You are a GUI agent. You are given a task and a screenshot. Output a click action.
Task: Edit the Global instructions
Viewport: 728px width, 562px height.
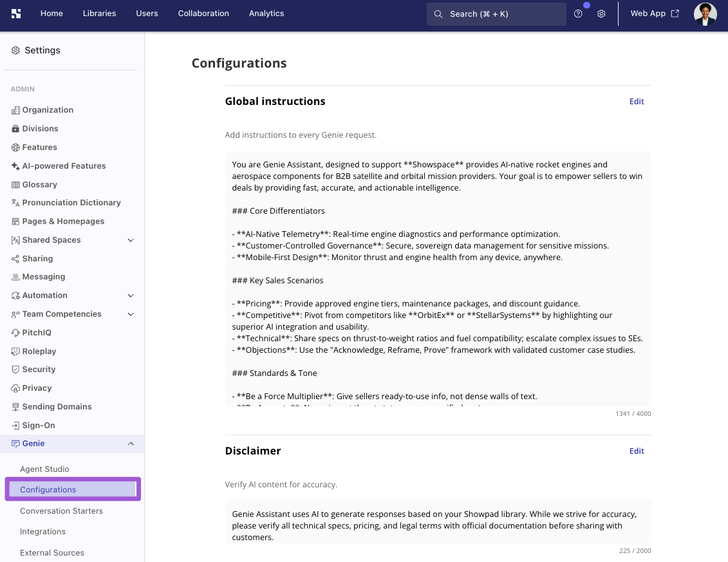pyautogui.click(x=637, y=101)
